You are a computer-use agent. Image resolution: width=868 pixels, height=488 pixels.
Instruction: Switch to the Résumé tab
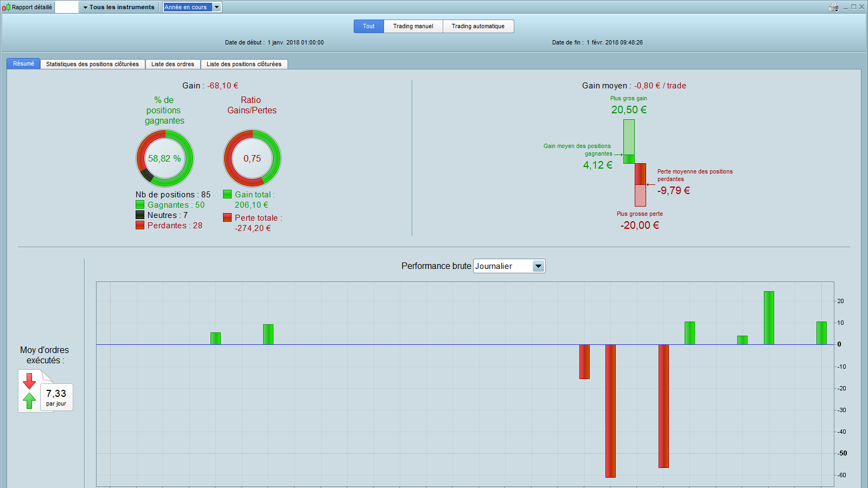click(23, 64)
